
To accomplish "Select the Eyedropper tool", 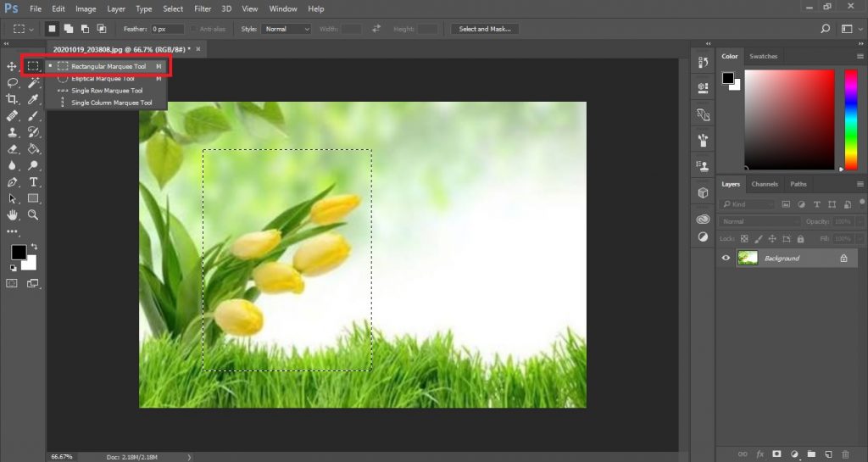I will point(33,99).
